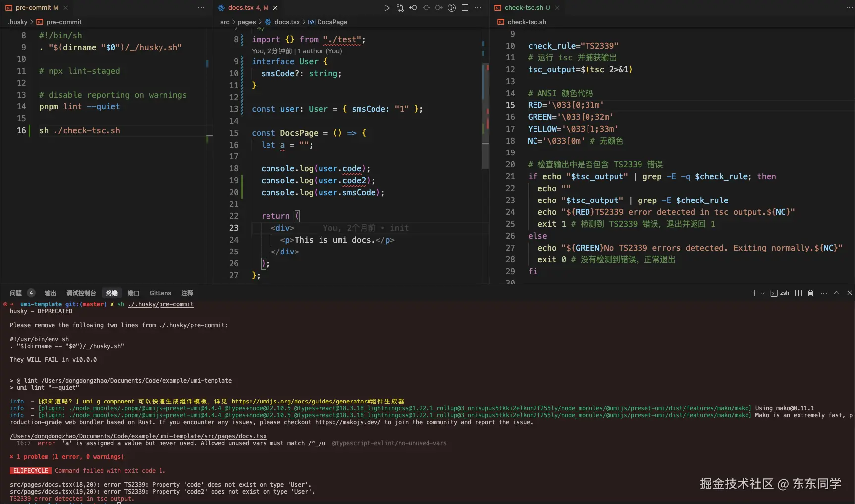The width and height of the screenshot is (855, 504).
Task: Create new terminal with plus icon
Action: (x=754, y=293)
